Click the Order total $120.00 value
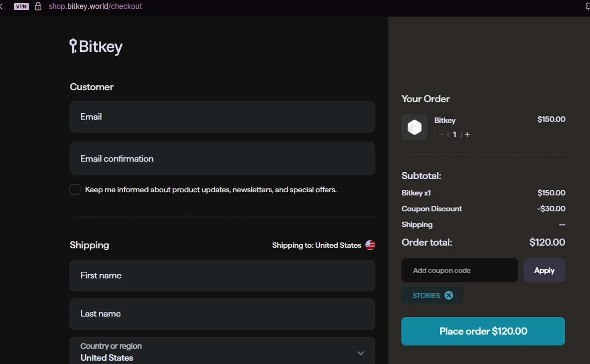590x364 pixels. [547, 242]
